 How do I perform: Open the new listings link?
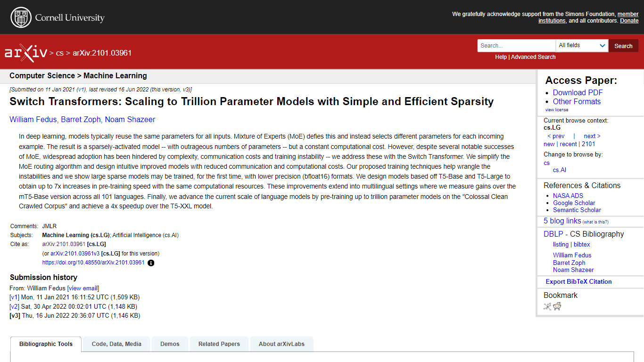pyautogui.click(x=549, y=144)
